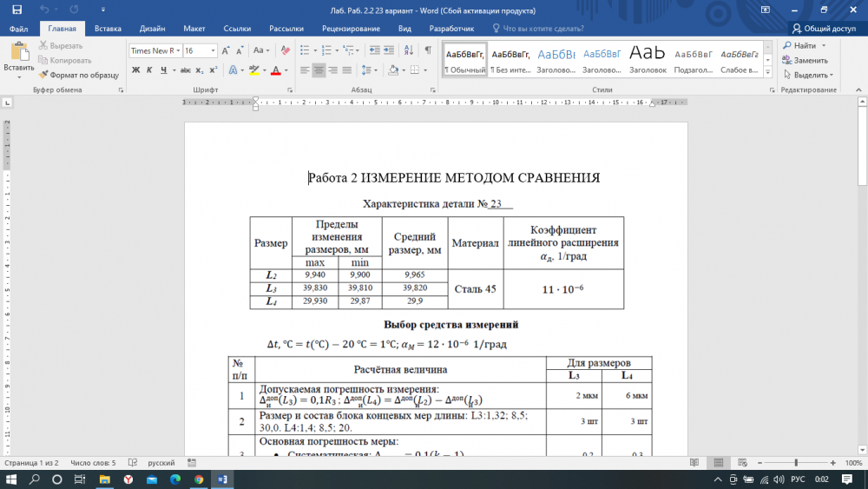This screenshot has width=868, height=489.
Task: Click the zoom out minus button
Action: pyautogui.click(x=759, y=462)
